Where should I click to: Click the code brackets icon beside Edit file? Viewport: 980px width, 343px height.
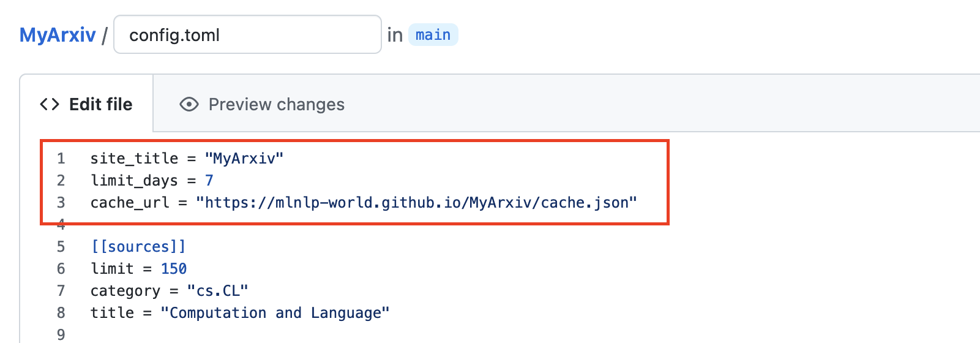tap(50, 104)
